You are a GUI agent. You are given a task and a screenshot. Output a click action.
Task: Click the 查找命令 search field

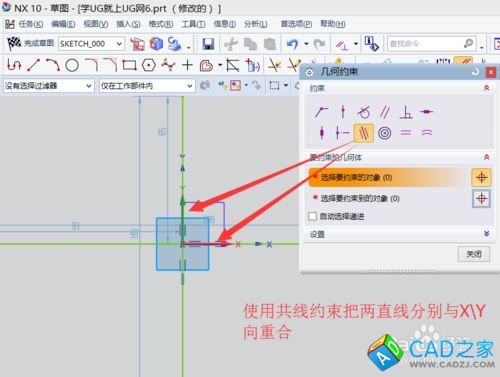[x=431, y=44]
